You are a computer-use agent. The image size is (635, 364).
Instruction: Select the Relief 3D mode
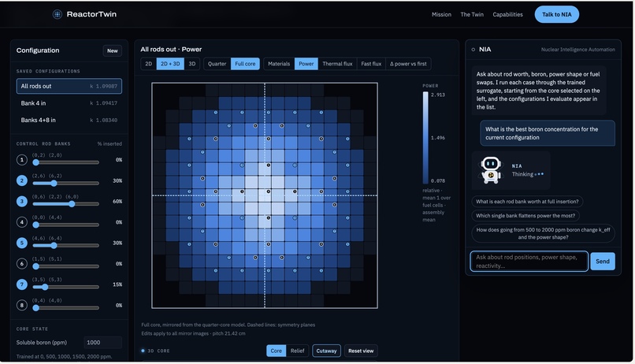pyautogui.click(x=297, y=351)
